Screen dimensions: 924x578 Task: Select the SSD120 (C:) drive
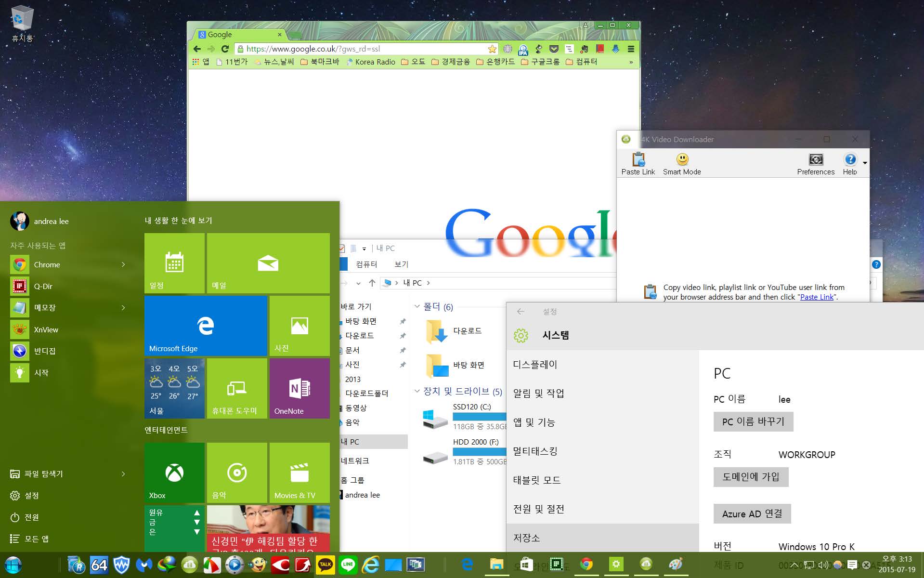[x=465, y=417]
